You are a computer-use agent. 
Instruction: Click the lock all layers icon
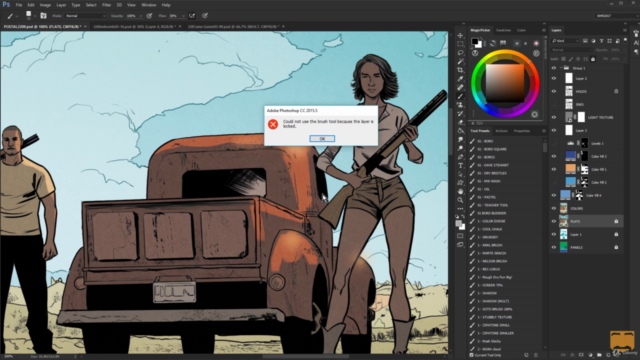pyautogui.click(x=593, y=59)
